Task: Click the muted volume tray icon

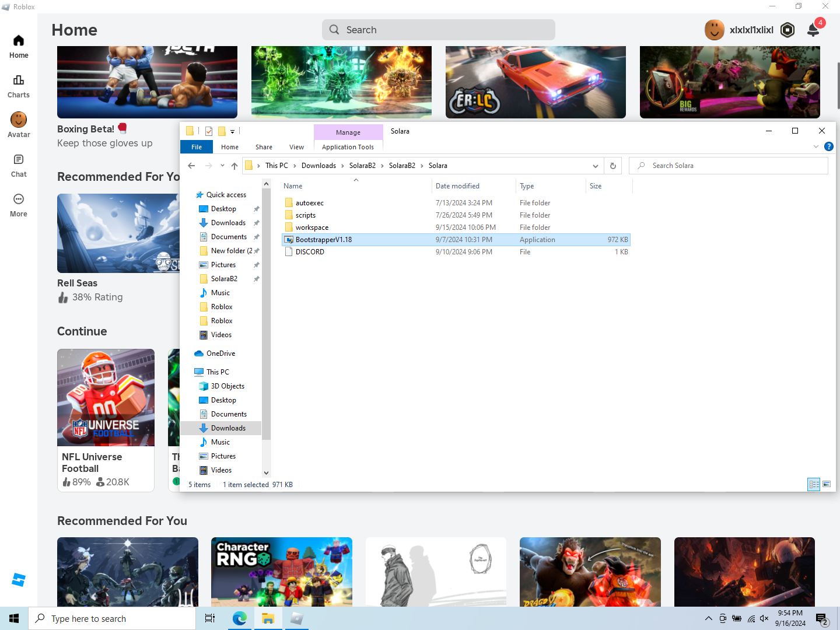Action: (764, 618)
